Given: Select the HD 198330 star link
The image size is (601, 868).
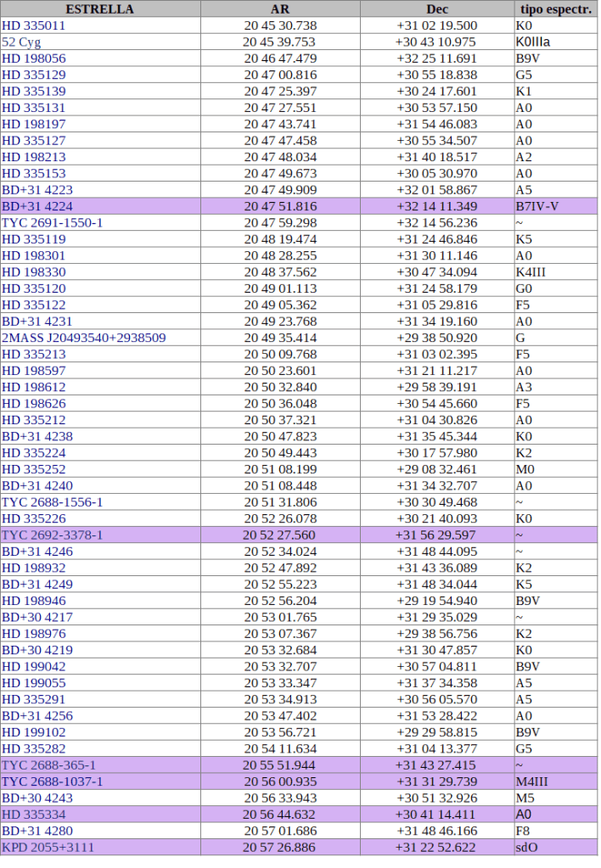Looking at the screenshot, I should (x=34, y=272).
